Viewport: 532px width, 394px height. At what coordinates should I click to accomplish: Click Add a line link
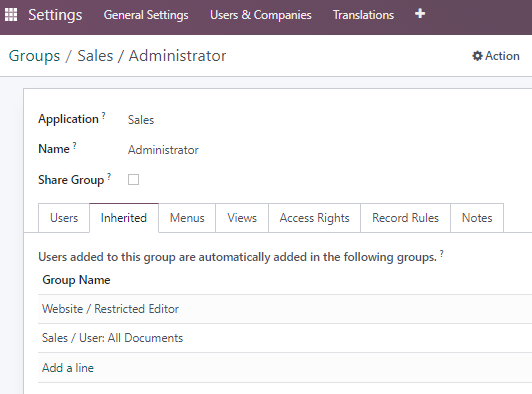[x=68, y=368]
